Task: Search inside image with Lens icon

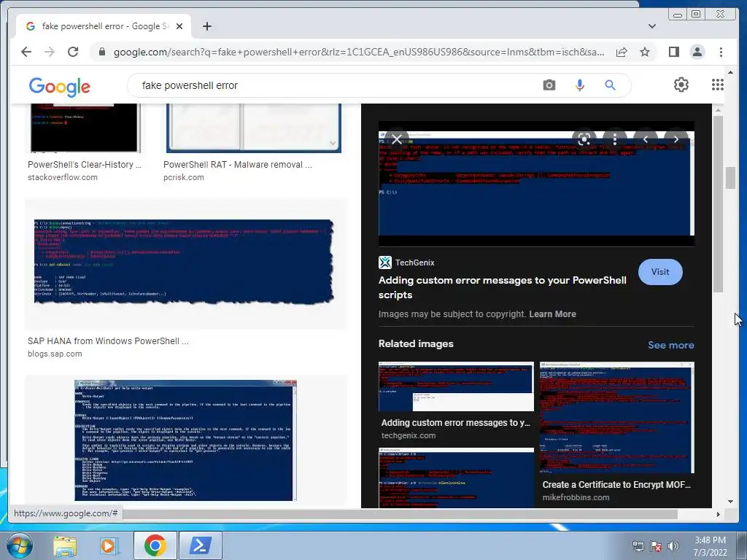Action: [x=584, y=139]
